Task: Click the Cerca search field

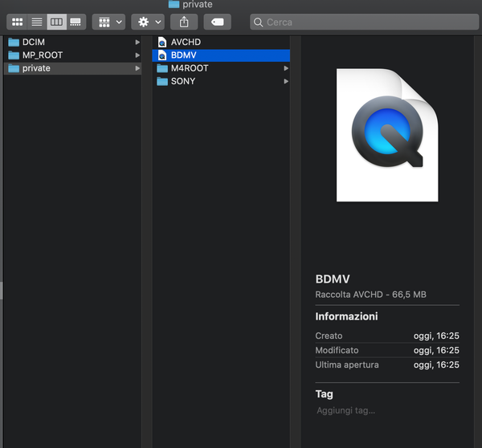Action: (361, 22)
